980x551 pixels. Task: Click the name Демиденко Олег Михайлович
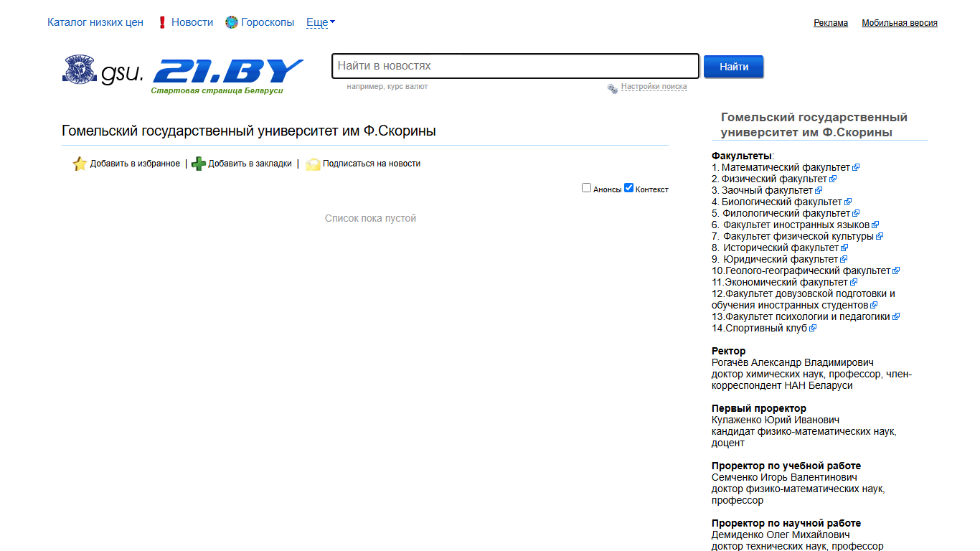[781, 534]
